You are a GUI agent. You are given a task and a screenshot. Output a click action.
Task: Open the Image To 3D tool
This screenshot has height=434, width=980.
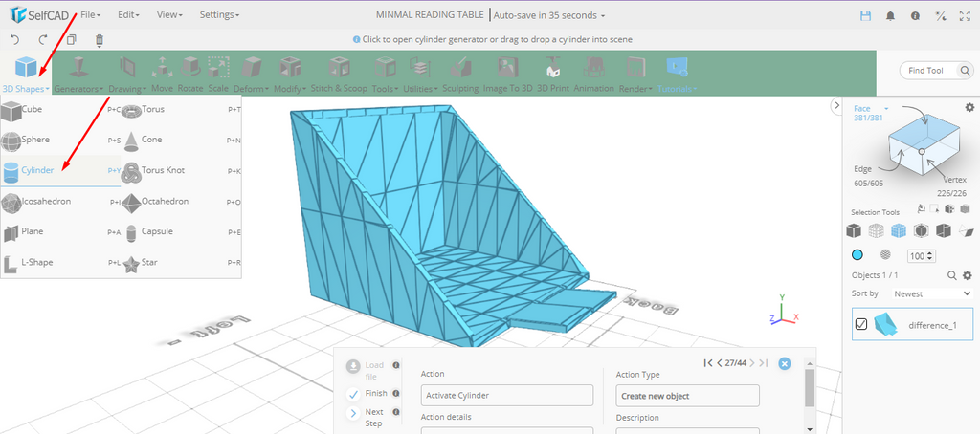point(507,75)
